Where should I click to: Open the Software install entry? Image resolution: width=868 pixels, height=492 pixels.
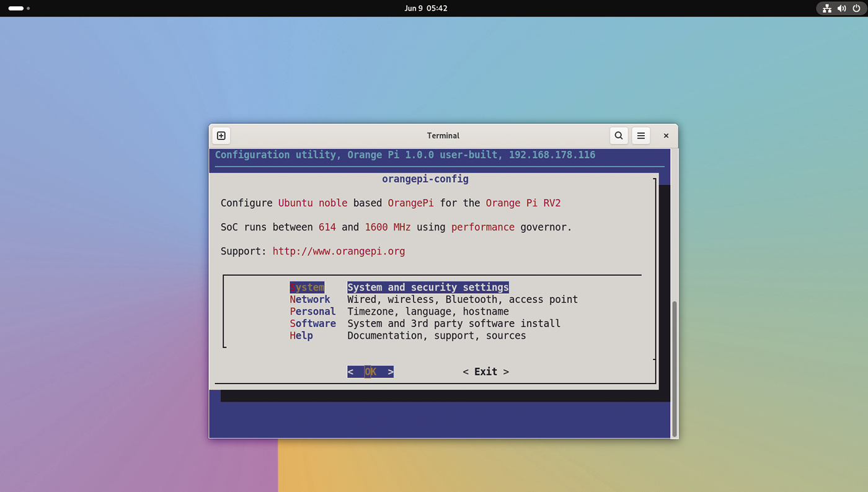(x=312, y=323)
